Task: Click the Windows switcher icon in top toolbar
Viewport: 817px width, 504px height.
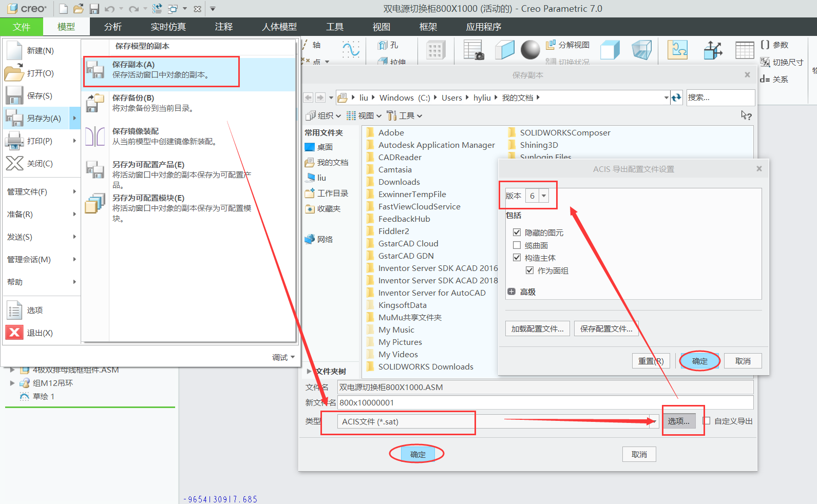Action: pos(173,9)
